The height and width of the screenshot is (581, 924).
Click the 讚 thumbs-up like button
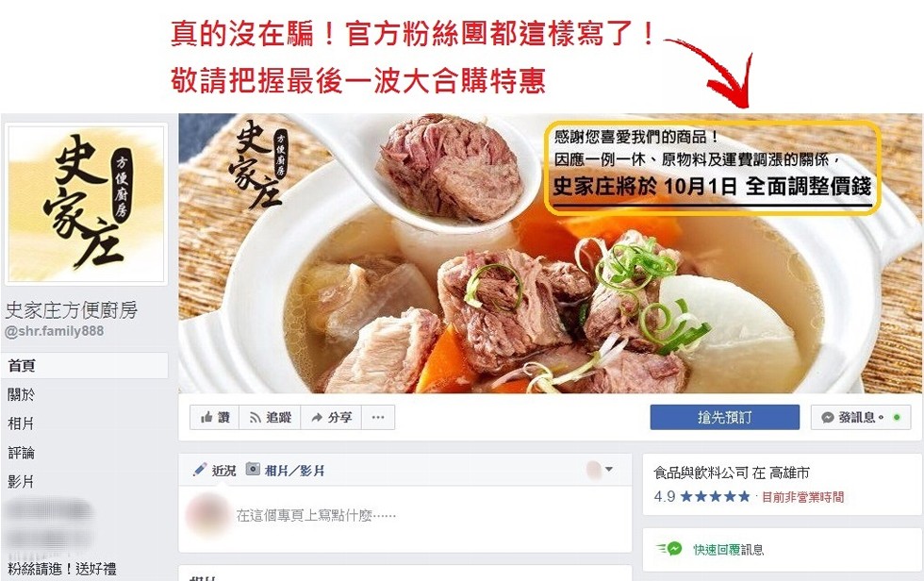215,418
